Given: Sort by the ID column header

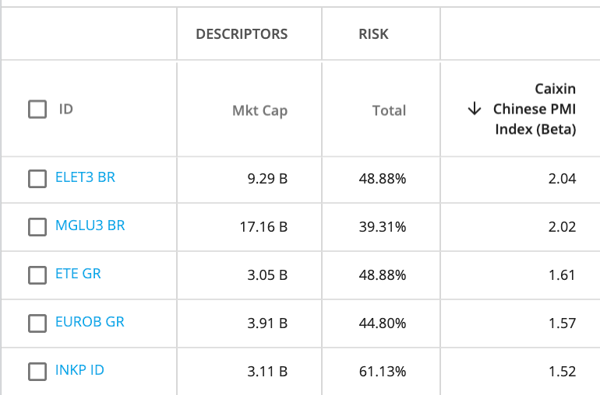Looking at the screenshot, I should pos(66,109).
